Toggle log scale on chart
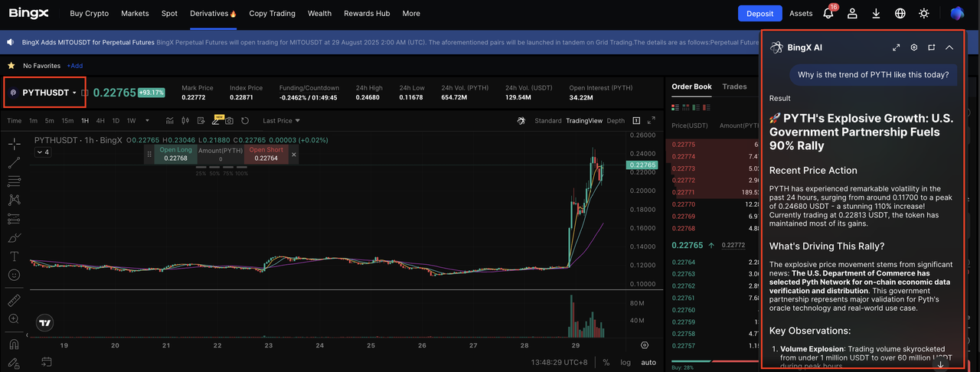Viewport: 980px width, 372px height. pyautogui.click(x=626, y=362)
